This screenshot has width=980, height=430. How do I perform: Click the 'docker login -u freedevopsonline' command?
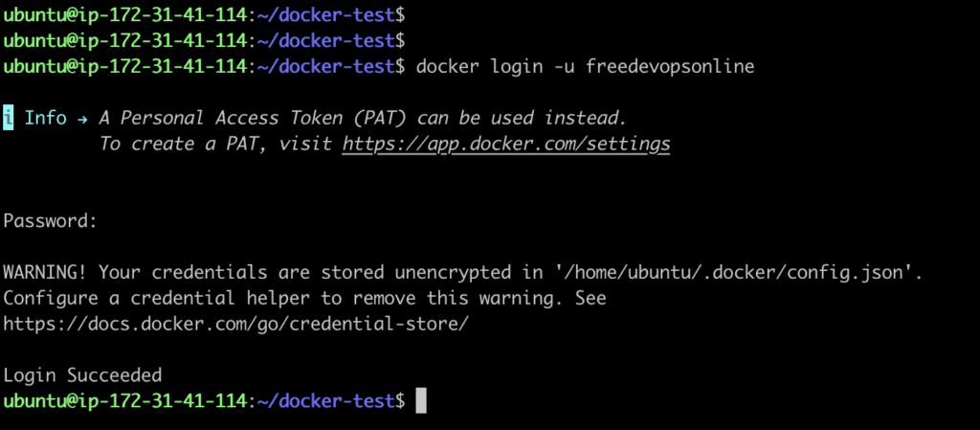pos(585,66)
